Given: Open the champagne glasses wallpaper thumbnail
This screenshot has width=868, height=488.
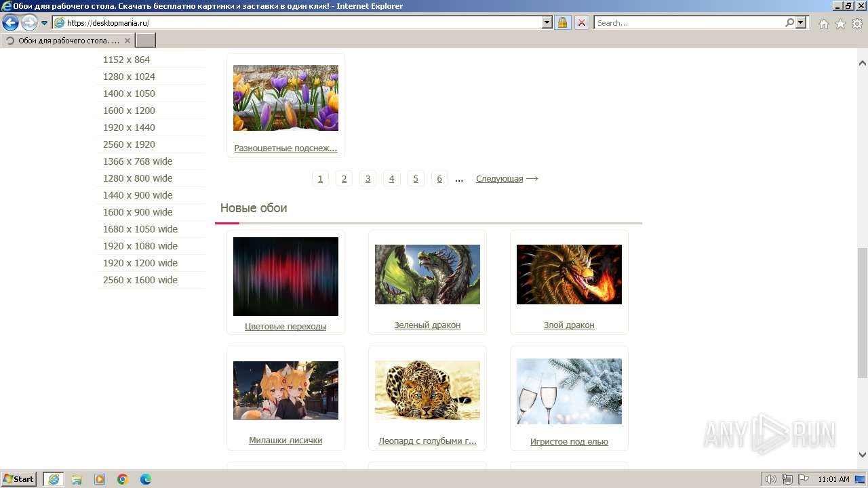Looking at the screenshot, I should 569,391.
